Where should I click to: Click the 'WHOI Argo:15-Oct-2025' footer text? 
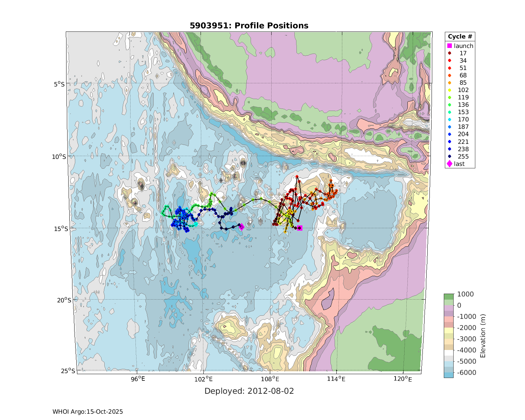(87, 412)
